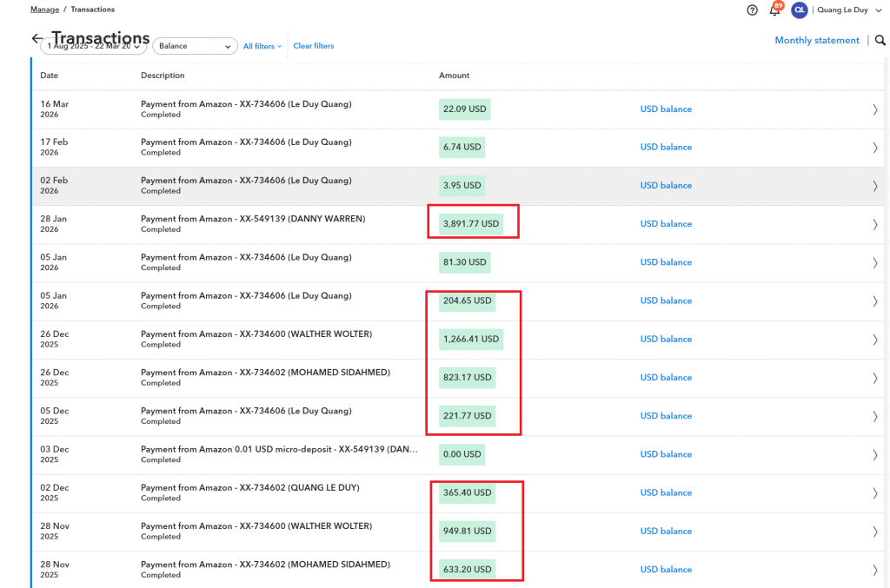Click the Clear filters link

pyautogui.click(x=313, y=46)
